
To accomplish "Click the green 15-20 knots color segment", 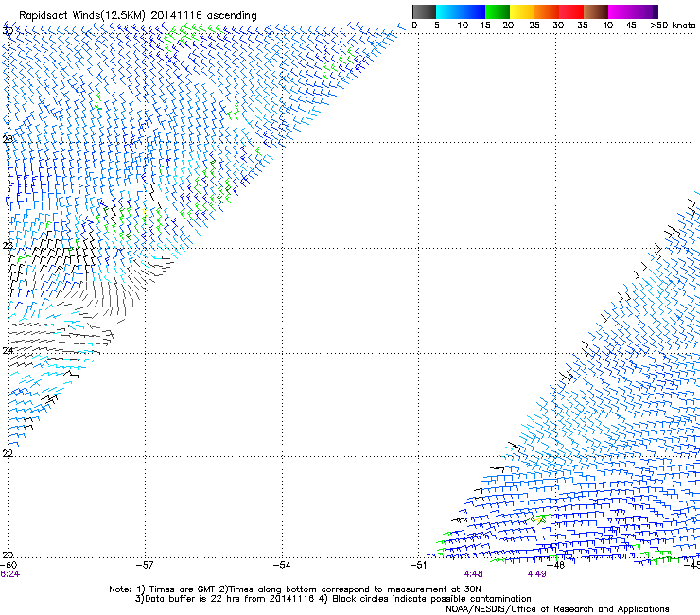I will pos(498,11).
